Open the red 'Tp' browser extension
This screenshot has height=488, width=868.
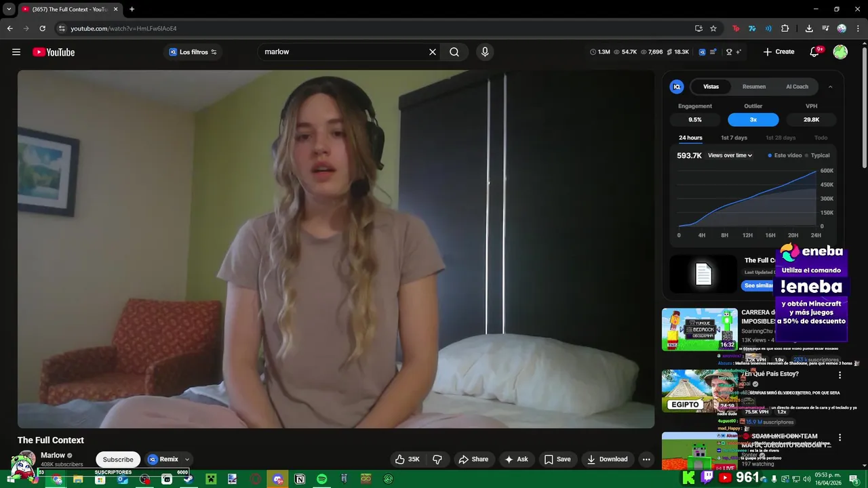point(736,28)
